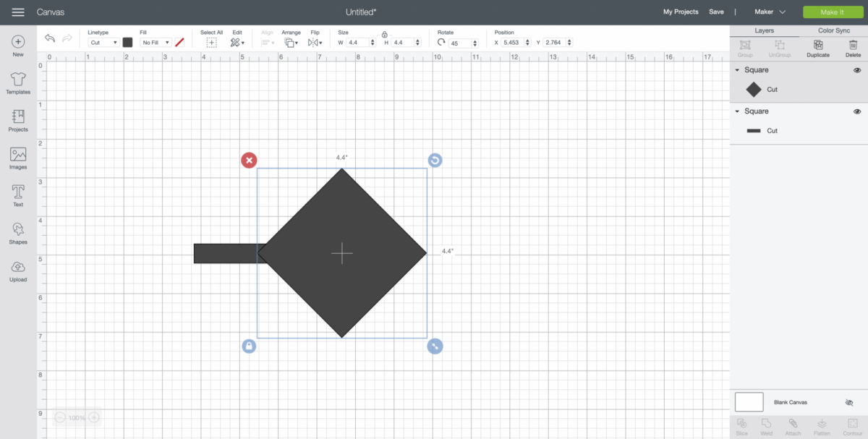Collapse the second Square layer group
Screen dimensions: 868x439
(737, 111)
